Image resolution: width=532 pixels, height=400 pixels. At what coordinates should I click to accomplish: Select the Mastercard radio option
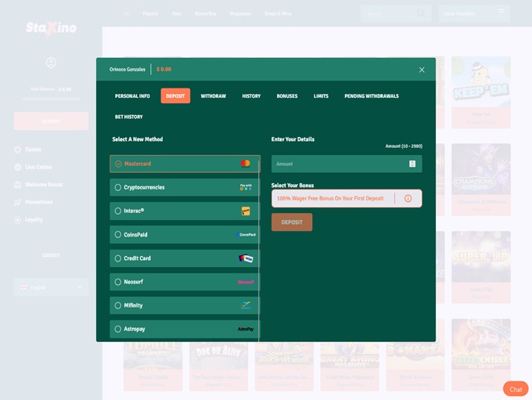[118, 164]
